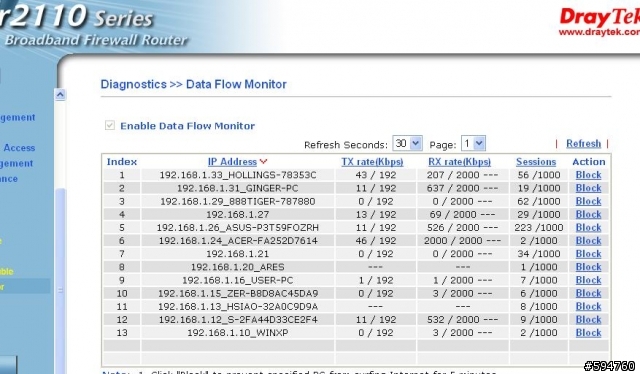Block the ZER-B8D8AC45DA9 host
The image size is (640, 374).
[x=588, y=293]
